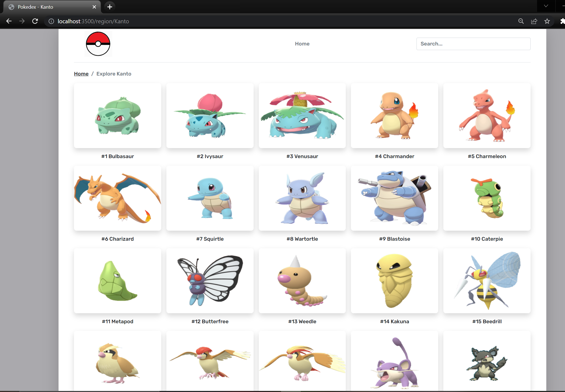The width and height of the screenshot is (565, 392).
Task: Click the Home breadcrumb link
Action: (81, 74)
